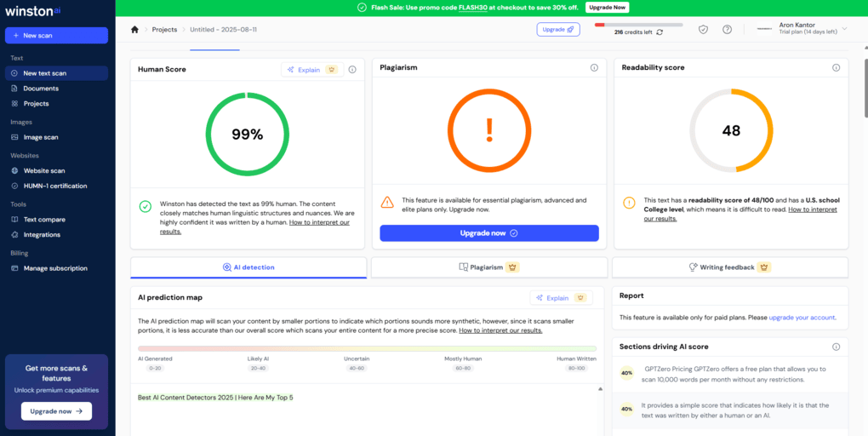Click the help question mark icon
868x436 pixels.
pyautogui.click(x=727, y=29)
